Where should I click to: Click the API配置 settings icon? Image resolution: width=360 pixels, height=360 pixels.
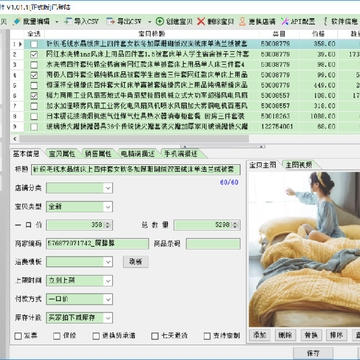(x=284, y=21)
